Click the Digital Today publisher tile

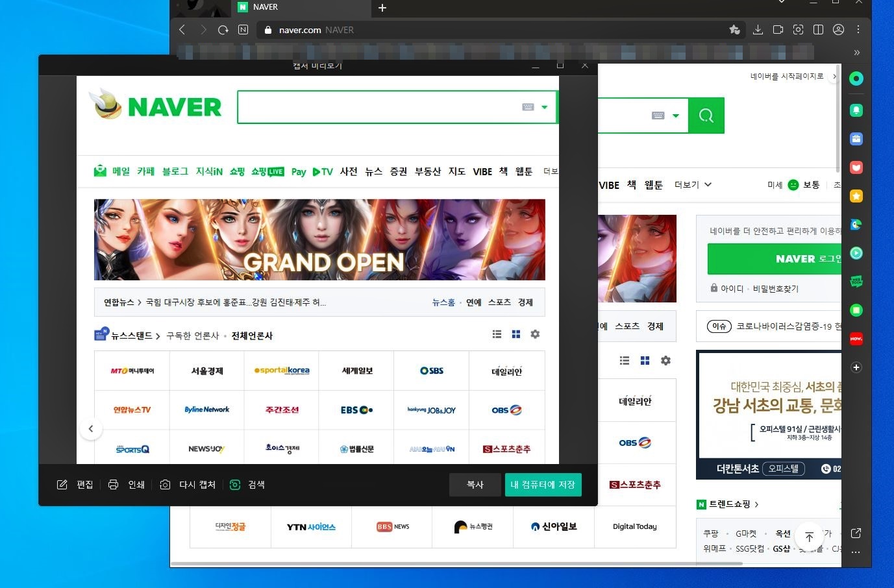[x=635, y=527]
